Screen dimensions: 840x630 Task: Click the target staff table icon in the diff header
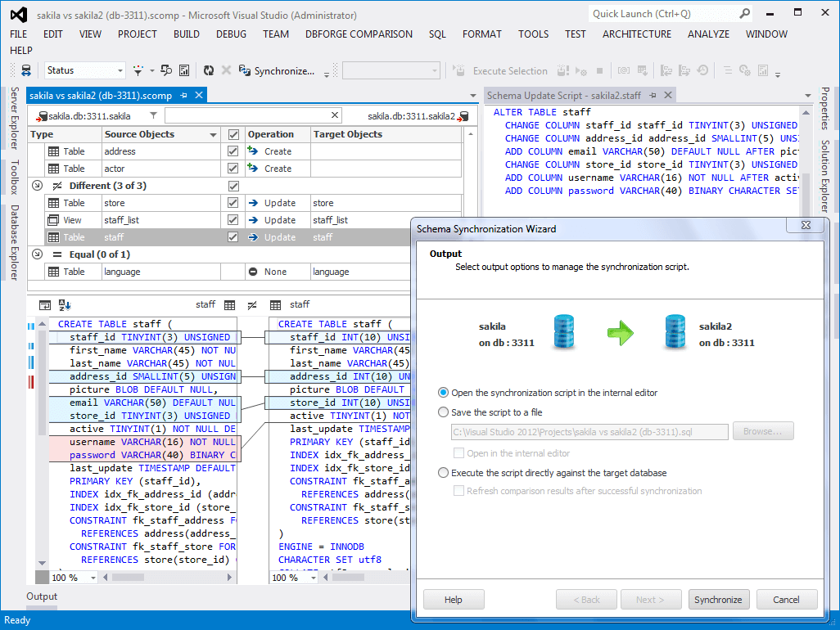[x=275, y=305]
